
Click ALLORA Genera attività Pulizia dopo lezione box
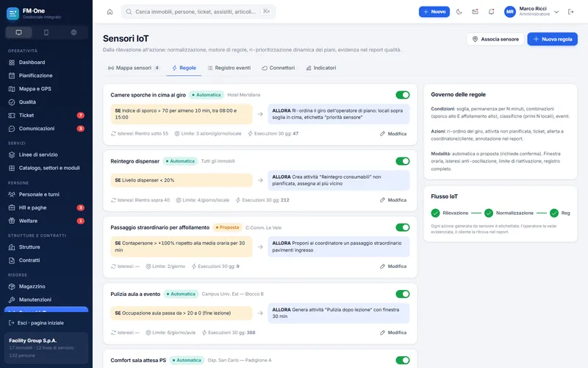coord(339,314)
